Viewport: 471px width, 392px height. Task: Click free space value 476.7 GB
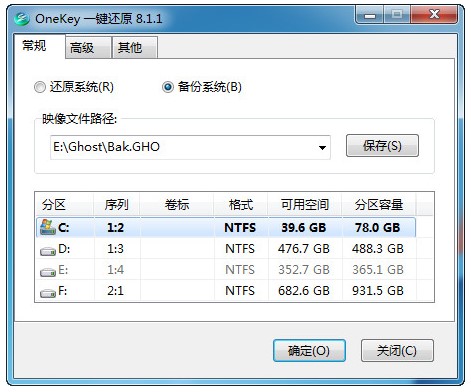(x=304, y=249)
